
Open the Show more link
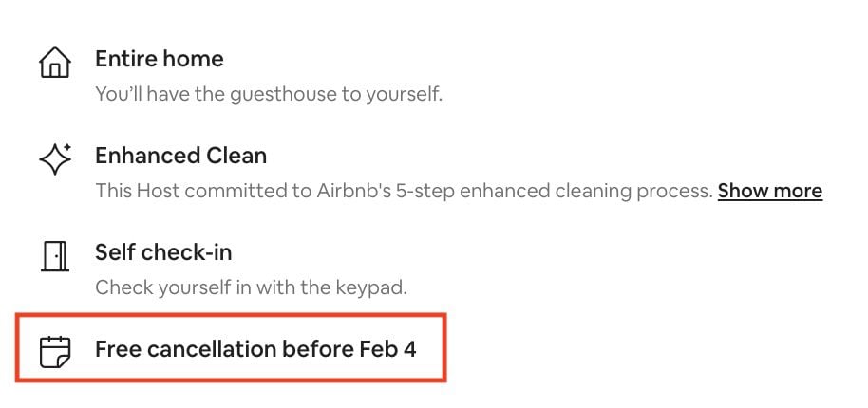click(770, 192)
